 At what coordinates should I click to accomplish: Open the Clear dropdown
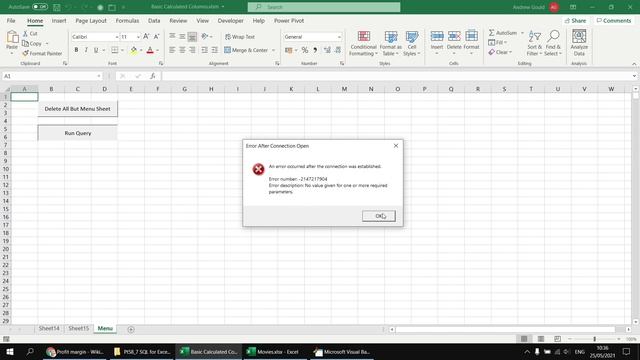pyautogui.click(x=500, y=52)
